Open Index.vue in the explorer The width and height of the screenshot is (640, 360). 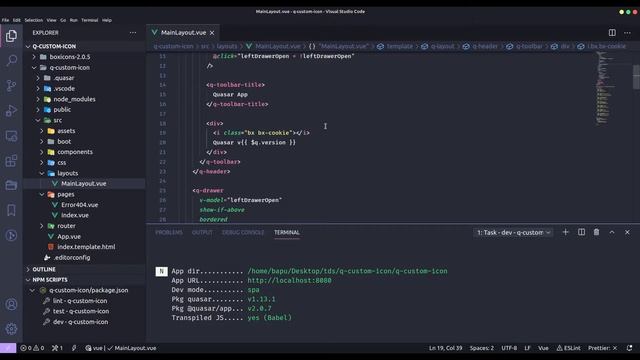[75, 215]
